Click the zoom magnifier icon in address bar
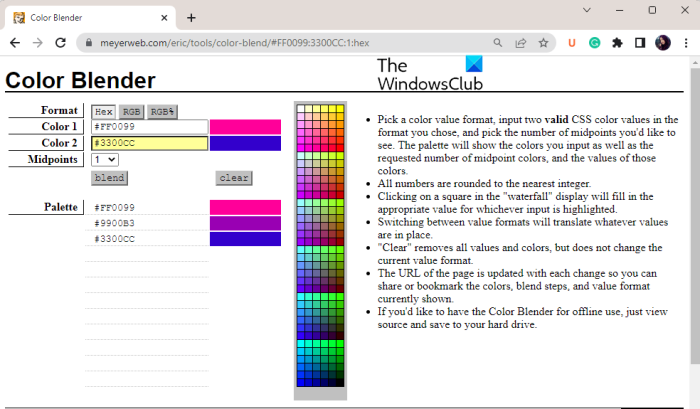Viewport: 700px width, 409px height. click(498, 43)
